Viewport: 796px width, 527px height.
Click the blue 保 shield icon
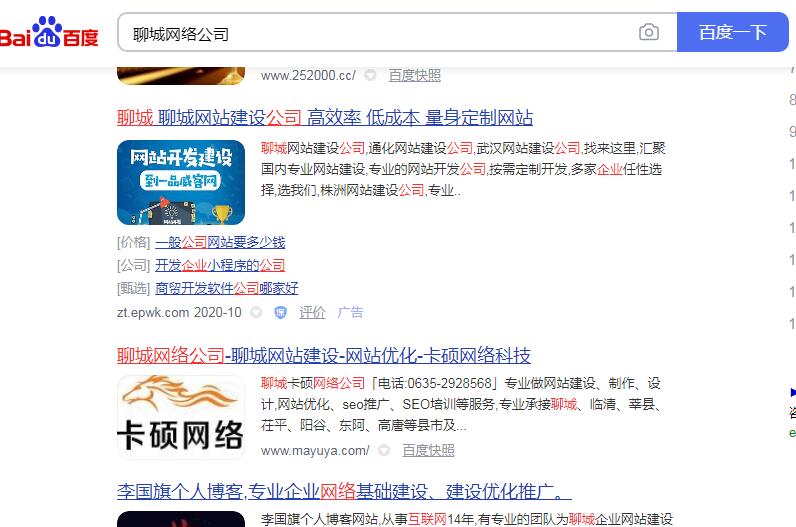tap(280, 312)
